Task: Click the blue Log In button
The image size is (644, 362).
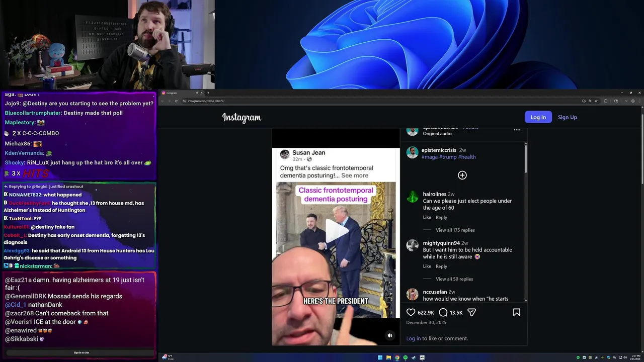Action: coord(538,117)
